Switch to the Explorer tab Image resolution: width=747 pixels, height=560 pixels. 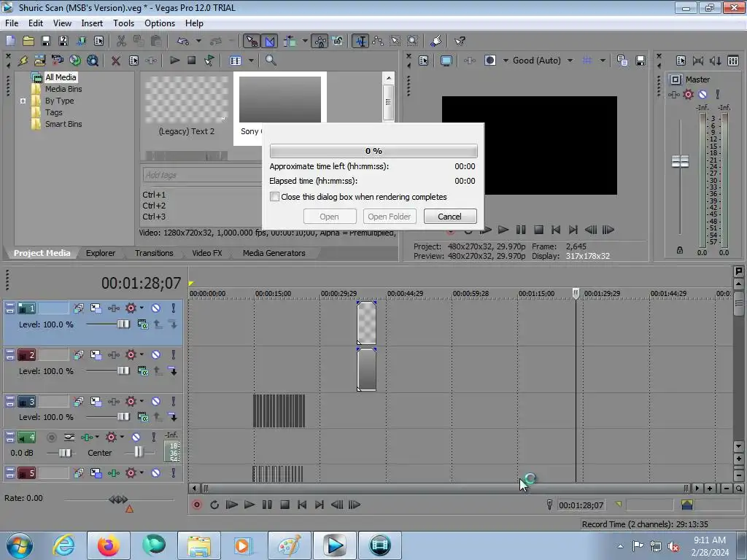tap(101, 253)
